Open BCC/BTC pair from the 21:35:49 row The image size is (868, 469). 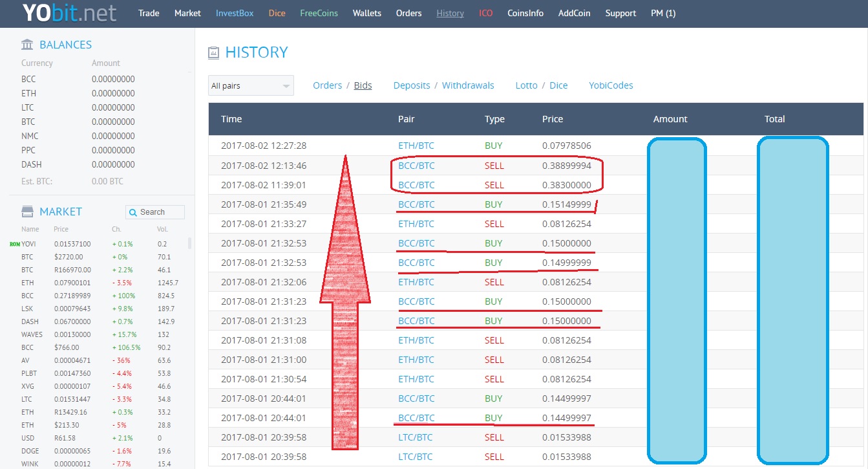coord(416,204)
